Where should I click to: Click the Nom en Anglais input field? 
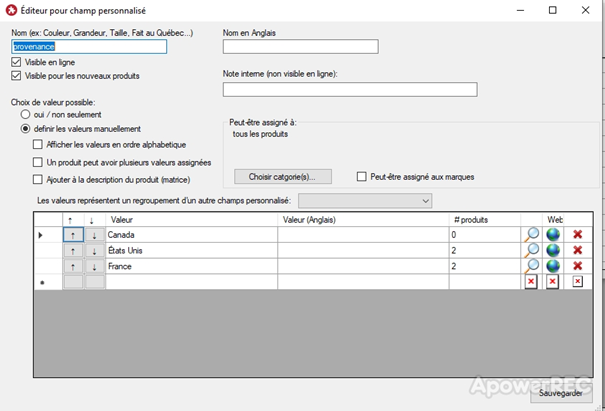[301, 47]
